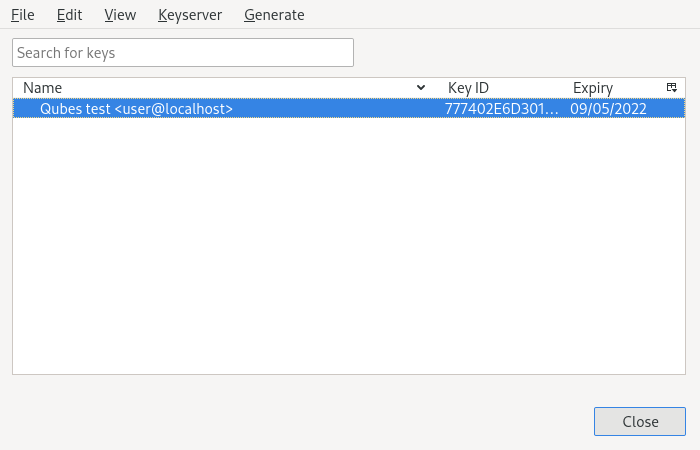
Task: Select the Qubes test key name
Action: [136, 109]
